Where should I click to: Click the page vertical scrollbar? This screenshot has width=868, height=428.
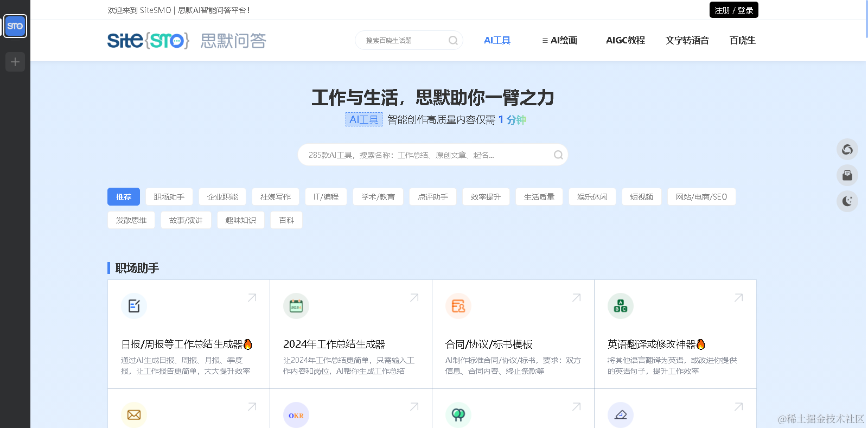[867, 19]
